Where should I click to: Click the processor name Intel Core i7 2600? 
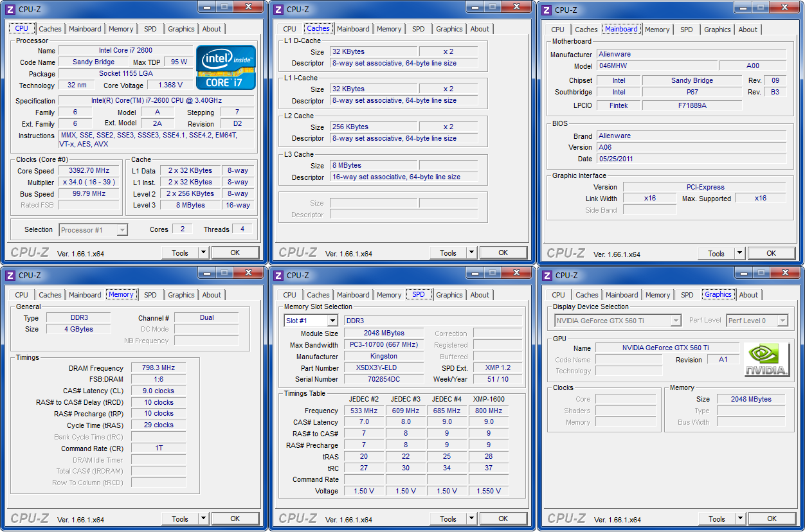(125, 50)
